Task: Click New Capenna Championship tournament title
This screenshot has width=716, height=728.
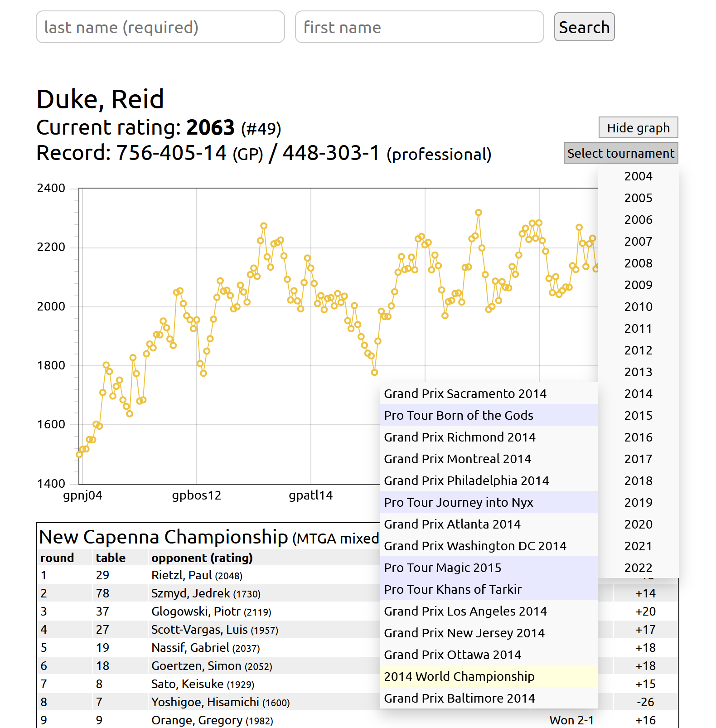Action: [x=164, y=537]
